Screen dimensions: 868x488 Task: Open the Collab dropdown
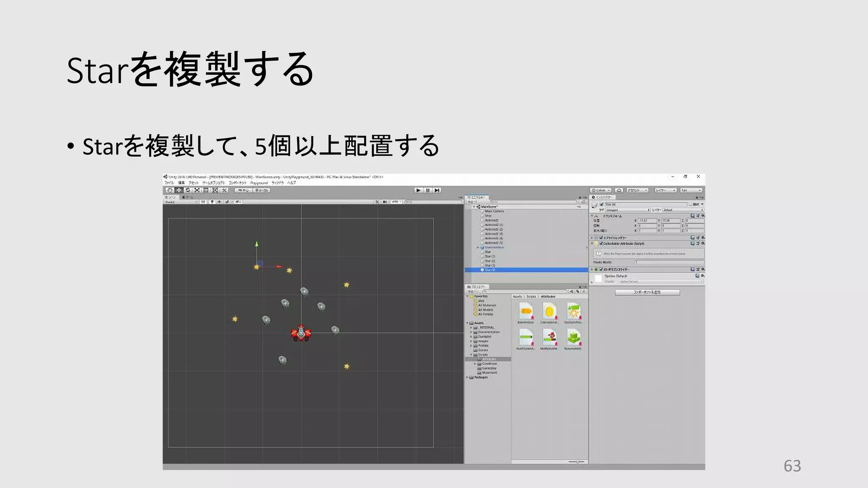(601, 190)
